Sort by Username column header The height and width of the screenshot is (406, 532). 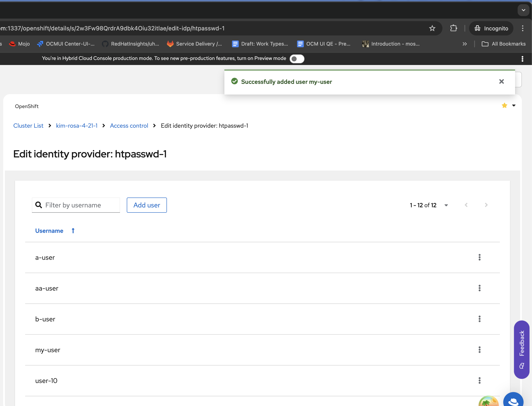[49, 231]
